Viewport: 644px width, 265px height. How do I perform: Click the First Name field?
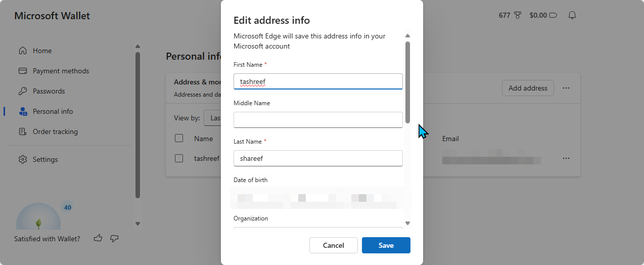pyautogui.click(x=318, y=81)
